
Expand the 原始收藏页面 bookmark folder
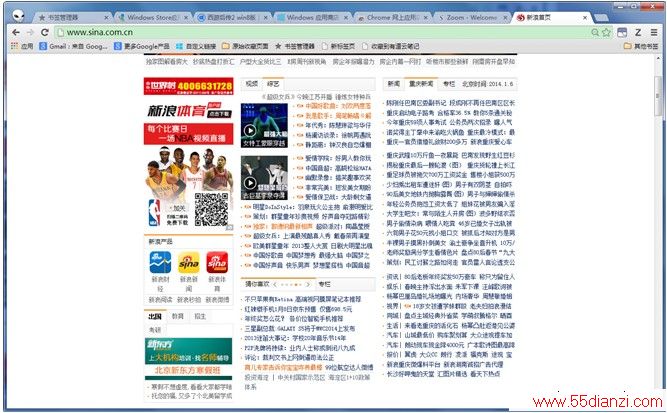coord(245,46)
